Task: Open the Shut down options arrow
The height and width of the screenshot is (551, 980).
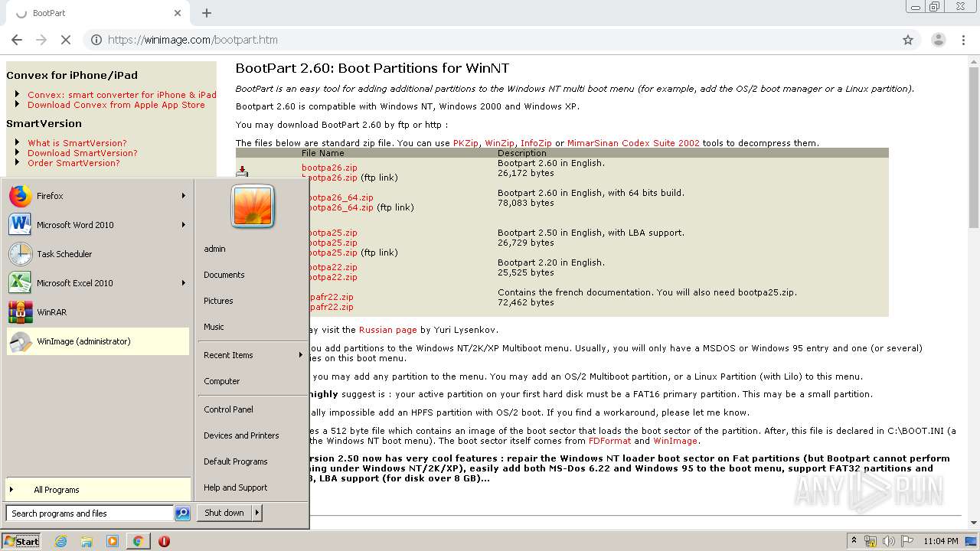Action: coord(256,513)
